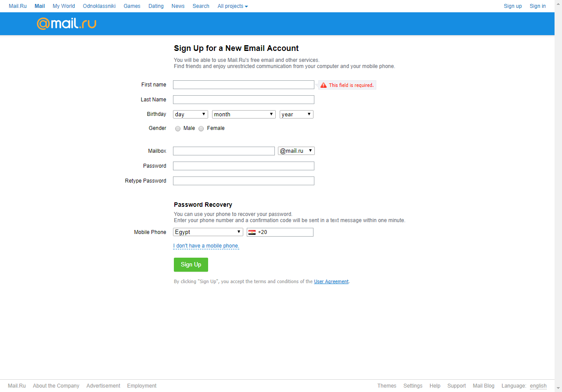This screenshot has width=562, height=392.
Task: Open Odnoklassniki in top navigation
Action: tap(99, 6)
